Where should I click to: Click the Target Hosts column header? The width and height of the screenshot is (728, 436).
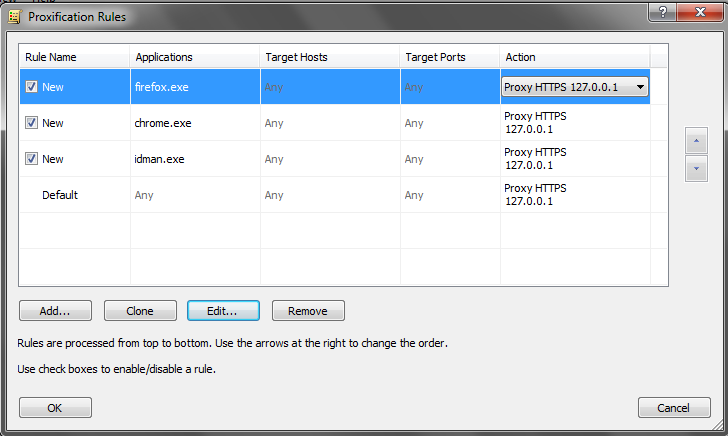click(x=330, y=57)
